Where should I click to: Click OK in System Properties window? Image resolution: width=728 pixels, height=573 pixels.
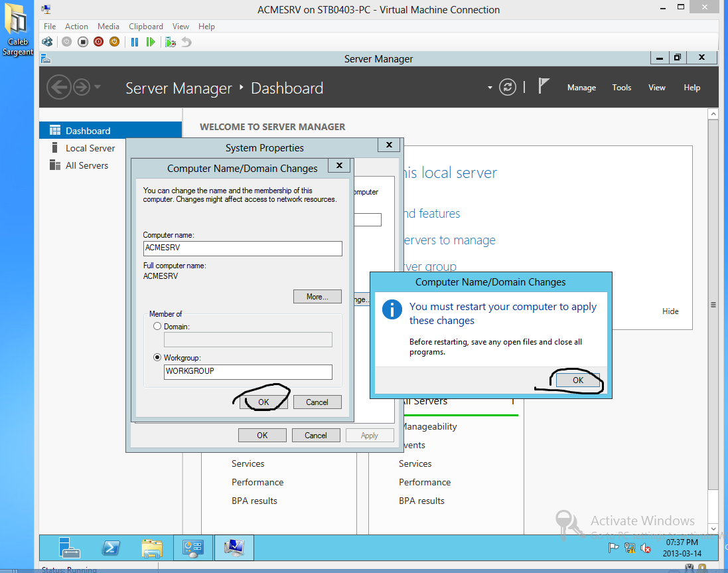[262, 436]
